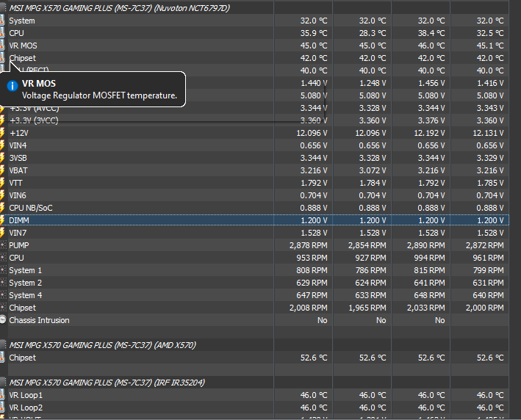Click the lightning bolt icon beside CPU NB/SoC
Screen dimensions: 521x420
click(2, 208)
